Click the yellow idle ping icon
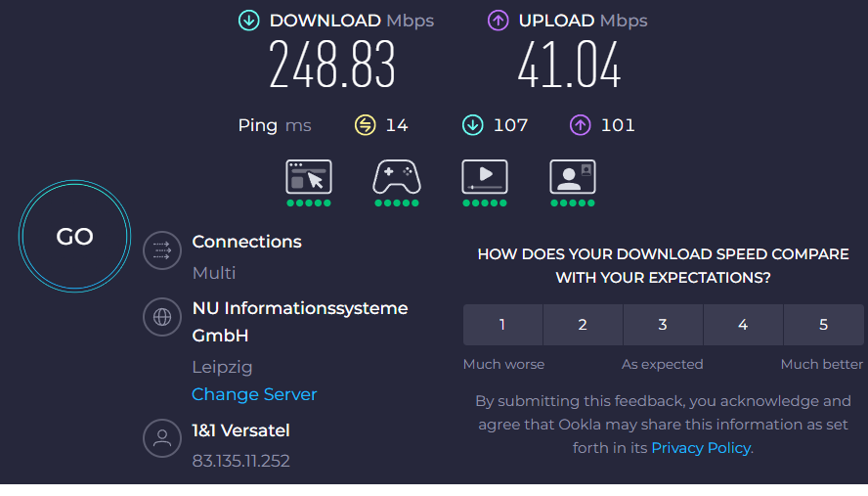This screenshot has width=868, height=496. click(x=365, y=125)
